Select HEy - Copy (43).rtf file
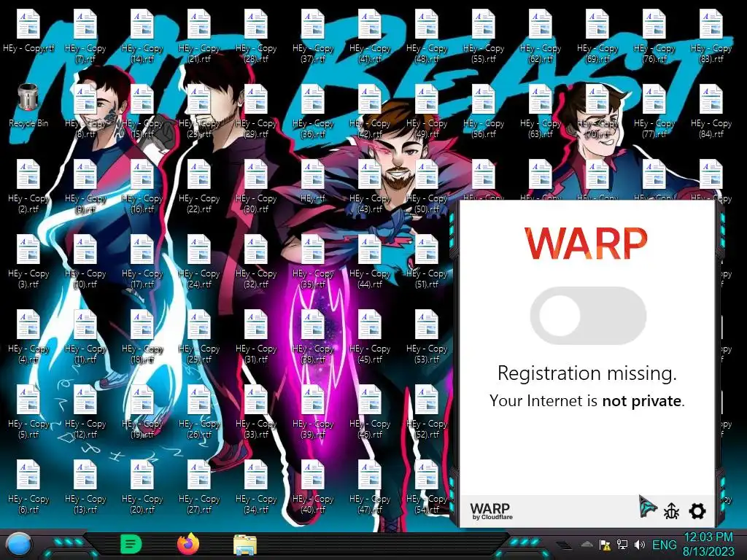The image size is (747, 560). (370, 186)
